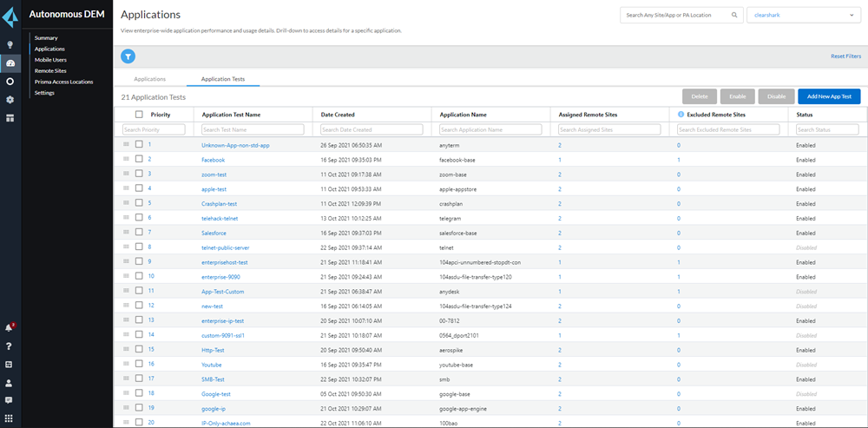Open the zoom-test application test link
Image resolution: width=868 pixels, height=428 pixels.
click(214, 174)
